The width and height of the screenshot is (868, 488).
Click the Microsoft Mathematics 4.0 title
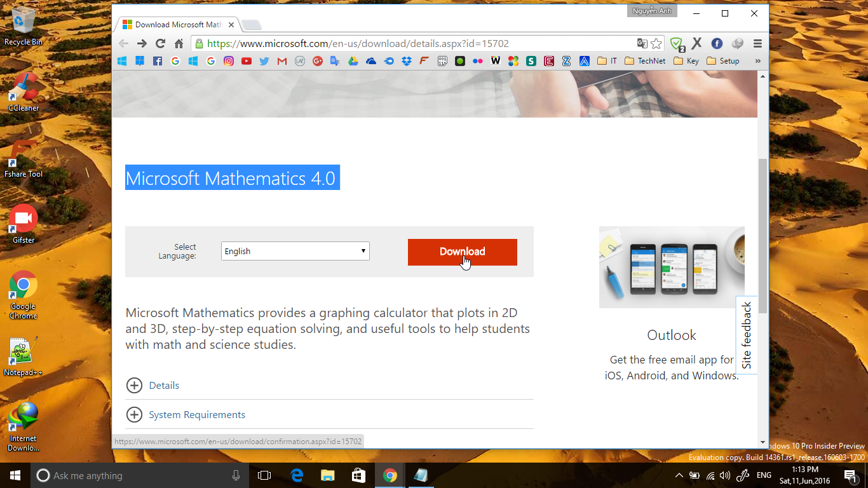click(x=230, y=178)
